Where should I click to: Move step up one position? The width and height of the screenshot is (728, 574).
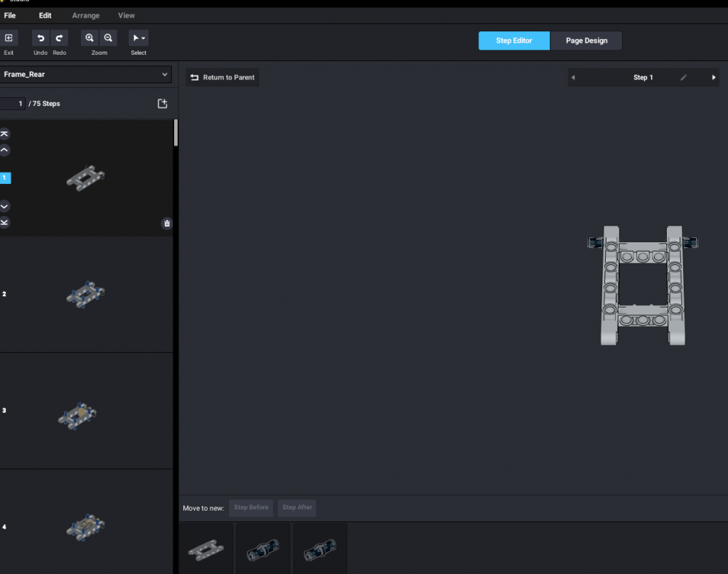[x=5, y=150]
